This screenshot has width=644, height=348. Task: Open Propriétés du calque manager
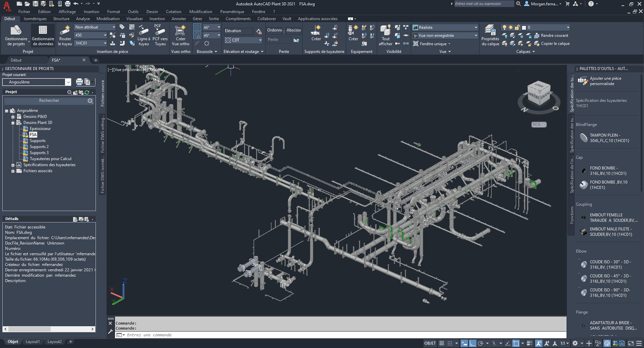pyautogui.click(x=490, y=35)
